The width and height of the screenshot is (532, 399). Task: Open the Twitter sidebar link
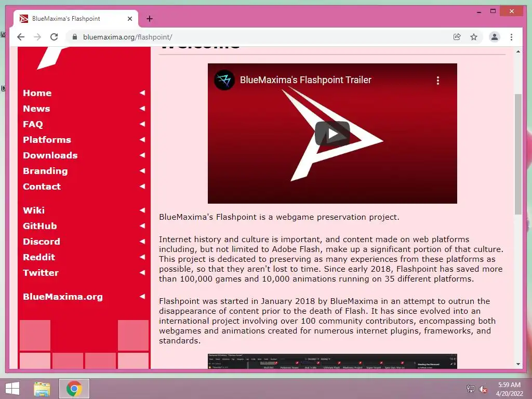(41, 273)
